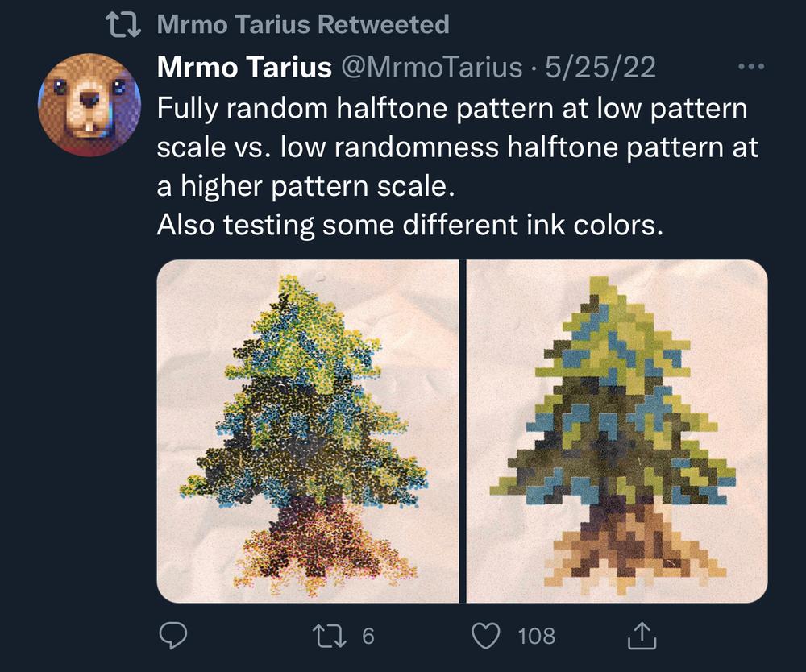Like the tweet with the heart icon
Image resolution: width=806 pixels, height=672 pixels.
[x=486, y=636]
